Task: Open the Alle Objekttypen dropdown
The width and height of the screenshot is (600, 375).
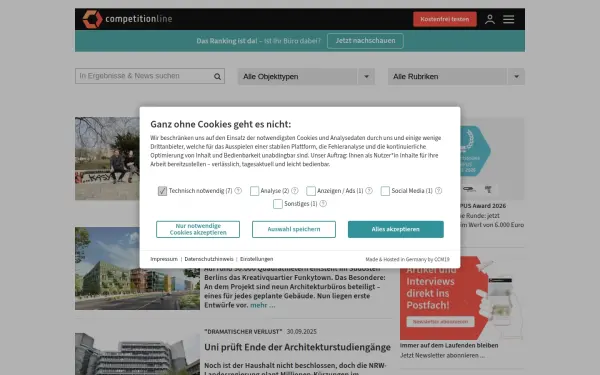Action: [x=306, y=77]
